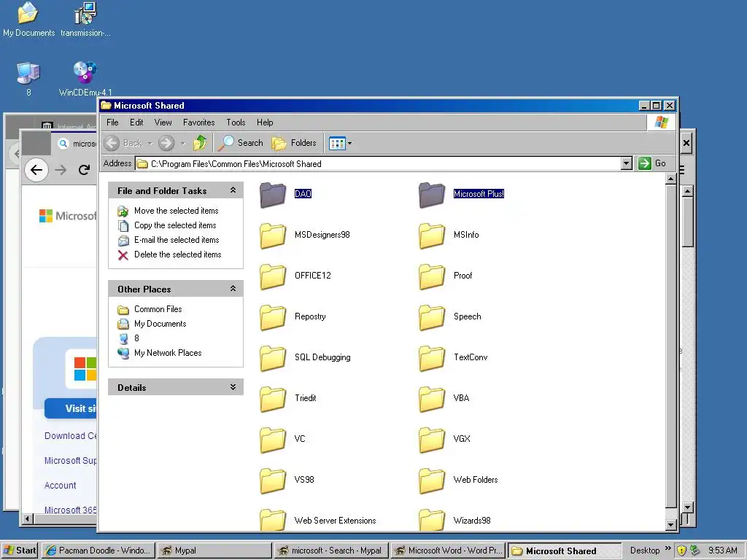Open the View menu
This screenshot has width=747, height=560.
point(163,122)
